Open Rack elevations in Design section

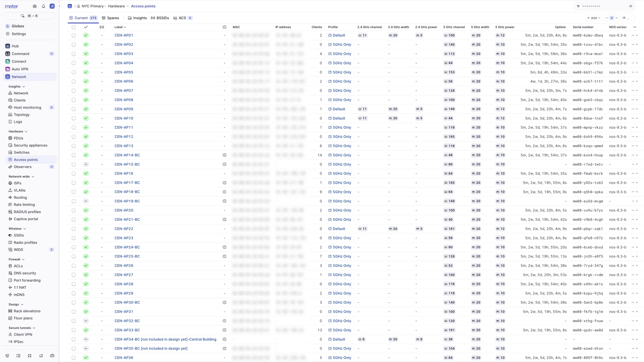point(27,311)
